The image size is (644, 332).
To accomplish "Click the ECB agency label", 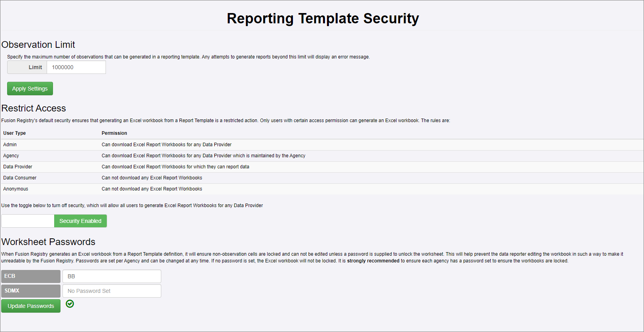I will [31, 276].
